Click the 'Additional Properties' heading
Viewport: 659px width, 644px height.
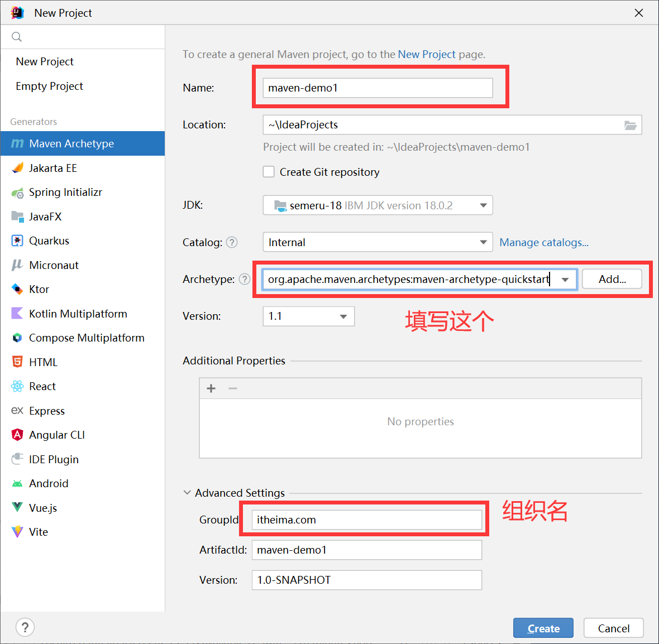tap(234, 361)
